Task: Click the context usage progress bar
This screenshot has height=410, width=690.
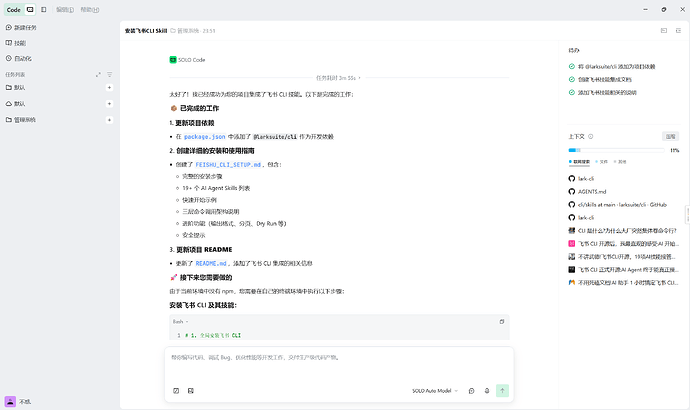Action: click(x=616, y=150)
